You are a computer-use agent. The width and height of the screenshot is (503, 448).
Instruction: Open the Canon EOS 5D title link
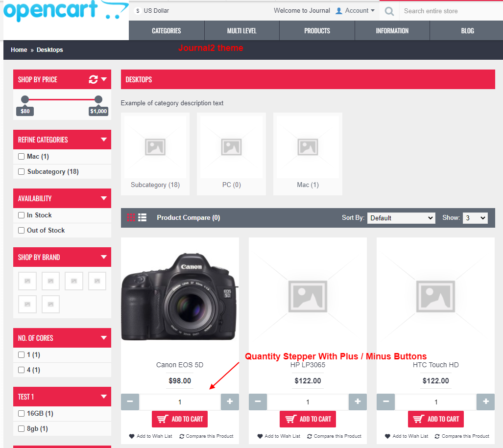point(180,365)
